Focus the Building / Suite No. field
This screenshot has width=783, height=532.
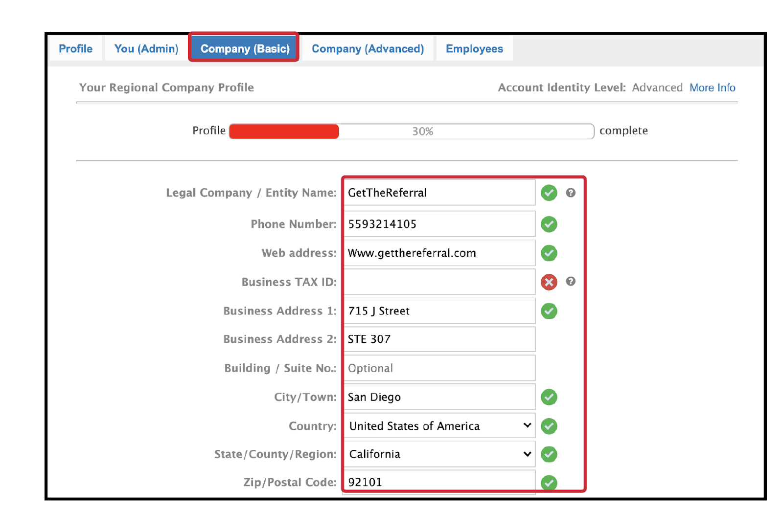(439, 368)
